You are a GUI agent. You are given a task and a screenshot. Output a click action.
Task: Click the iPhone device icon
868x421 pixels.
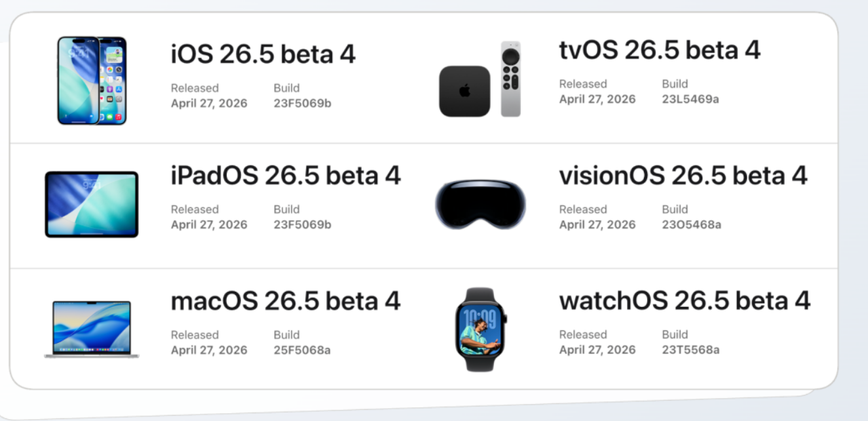92,80
